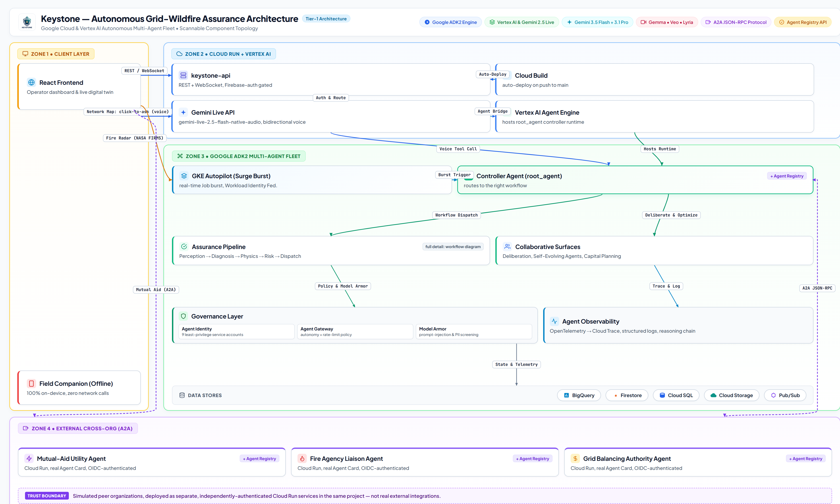Click the React Frontend globe icon
840x504 pixels.
coord(32,83)
